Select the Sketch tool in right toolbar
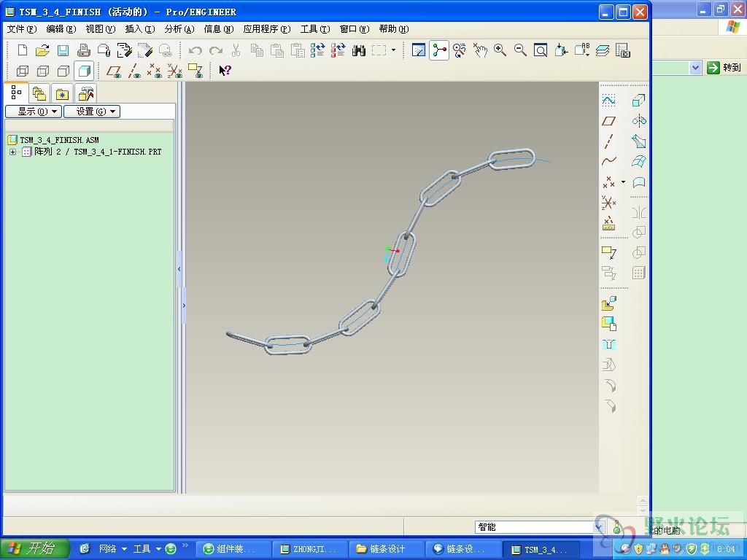Image resolution: width=747 pixels, height=560 pixels. [609, 100]
